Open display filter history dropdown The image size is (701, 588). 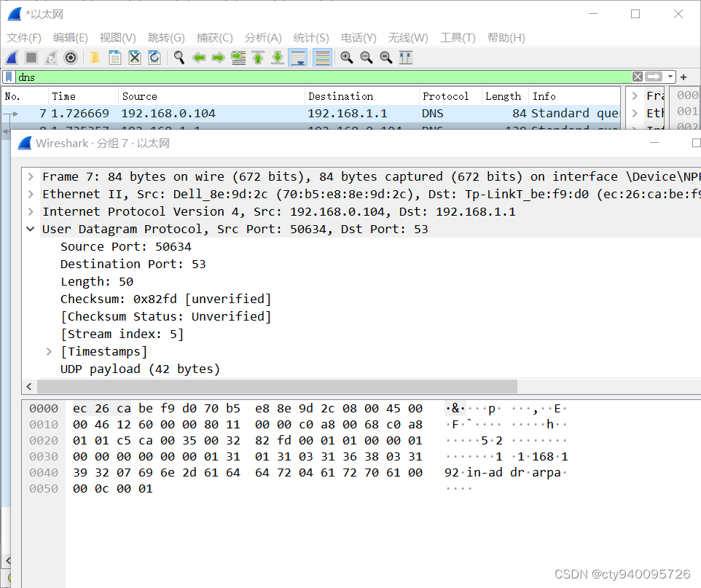(x=670, y=77)
